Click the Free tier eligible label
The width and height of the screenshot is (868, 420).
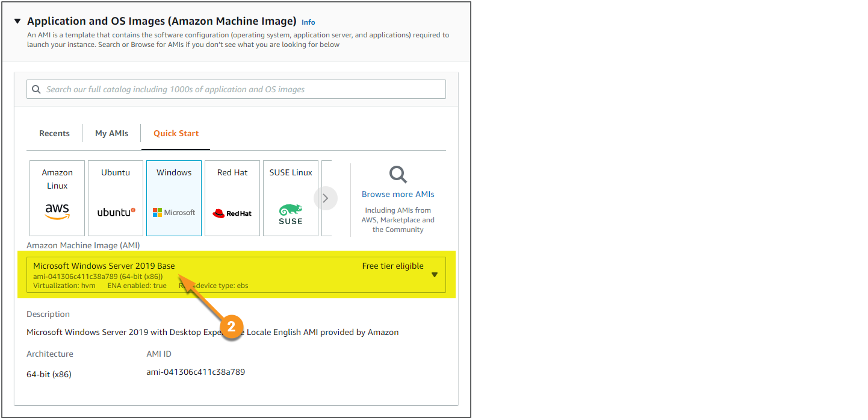click(393, 266)
